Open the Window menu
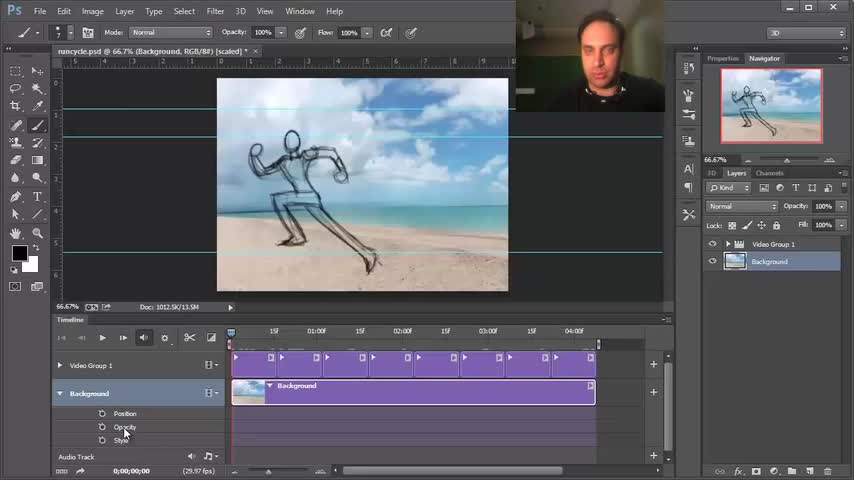This screenshot has height=480, width=854. point(300,11)
